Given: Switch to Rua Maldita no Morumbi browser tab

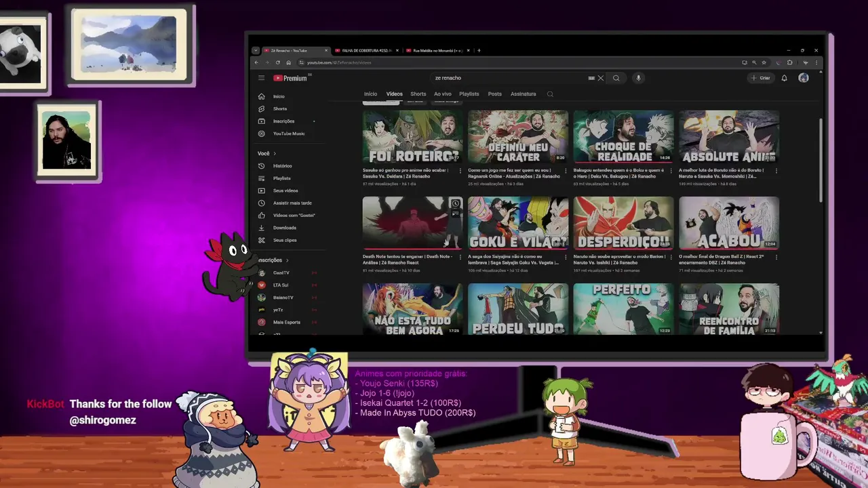Looking at the screenshot, I should click(437, 51).
